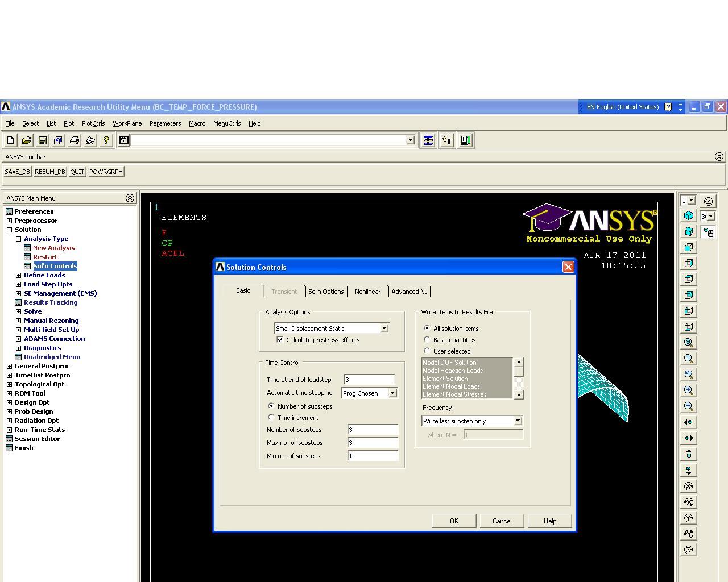Viewport: 728px width, 582px height.
Task: Click the Zoom Out minus magnifier icon
Action: pos(689,406)
